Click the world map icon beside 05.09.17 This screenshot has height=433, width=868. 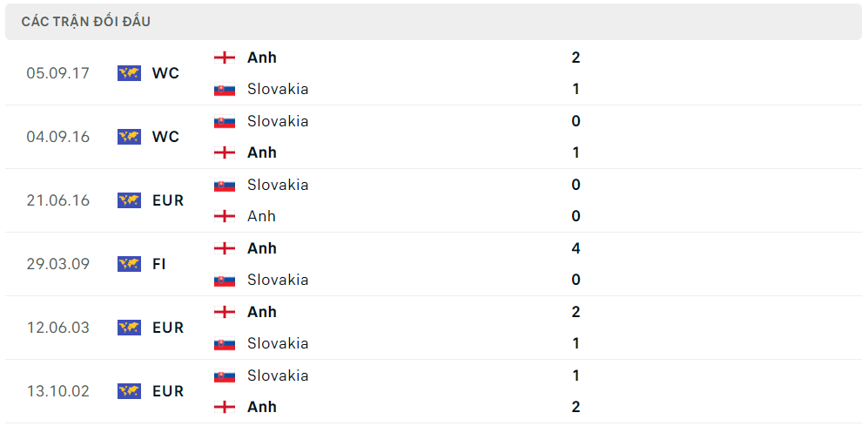coord(129,73)
